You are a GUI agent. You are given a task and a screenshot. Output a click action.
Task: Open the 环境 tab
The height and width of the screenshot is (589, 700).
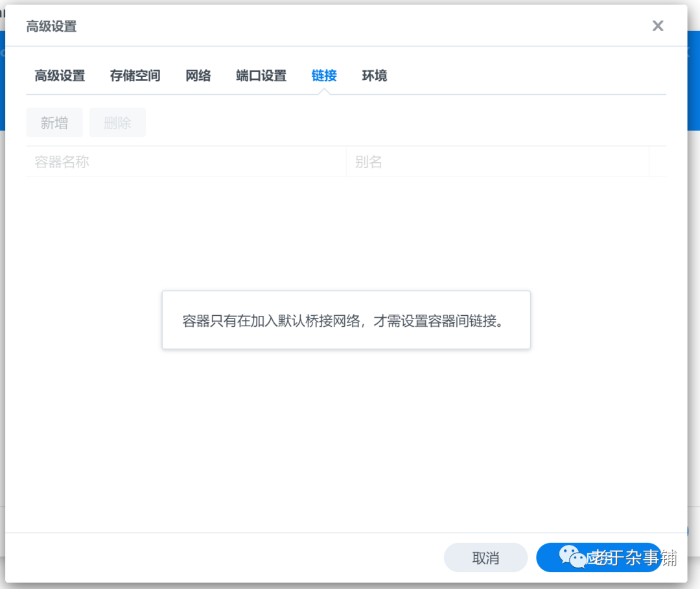pyautogui.click(x=375, y=75)
